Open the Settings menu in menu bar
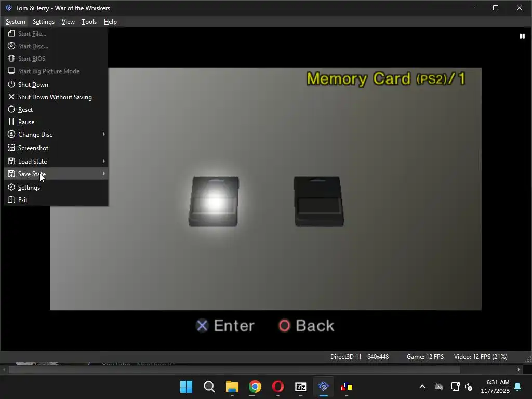 click(44, 22)
